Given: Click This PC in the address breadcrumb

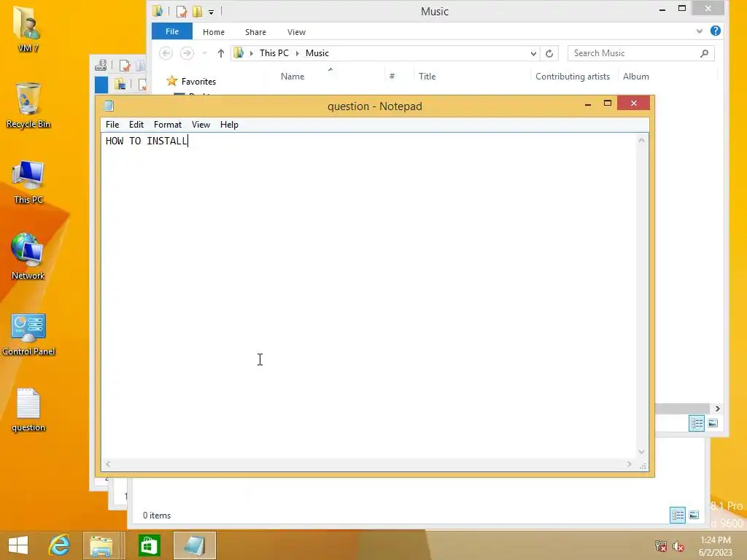Looking at the screenshot, I should [x=274, y=52].
